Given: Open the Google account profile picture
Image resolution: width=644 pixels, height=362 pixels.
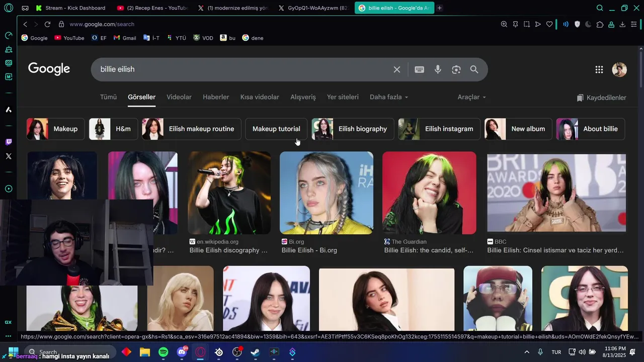Looking at the screenshot, I should 619,70.
